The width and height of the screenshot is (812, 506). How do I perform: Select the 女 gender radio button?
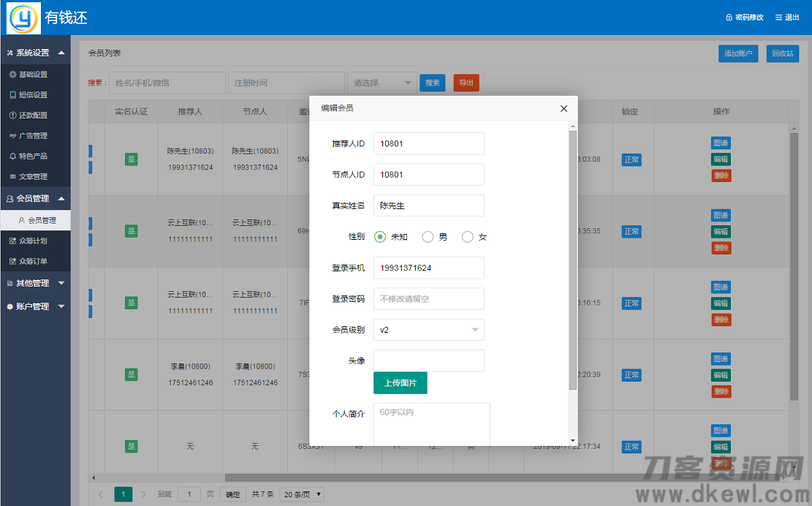pyautogui.click(x=466, y=236)
